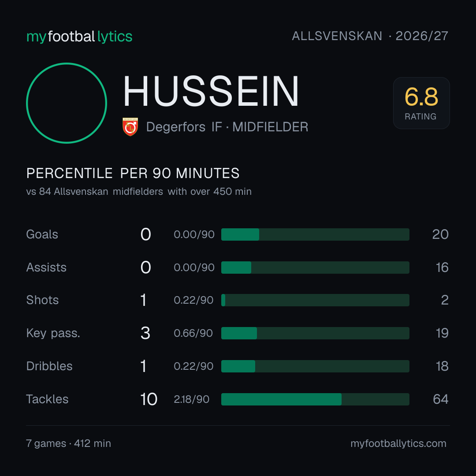Click the Tackles percentile value 64
The height and width of the screenshot is (476, 476).
[440, 399]
